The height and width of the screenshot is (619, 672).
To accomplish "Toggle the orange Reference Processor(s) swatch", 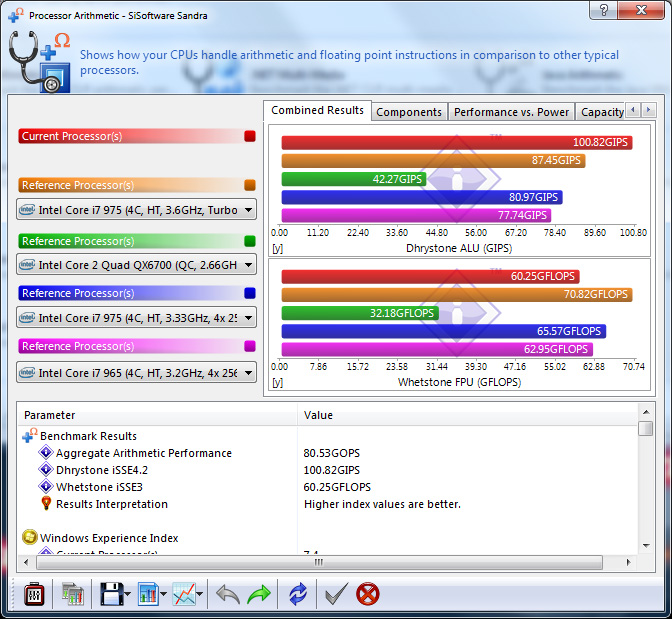I will 250,185.
